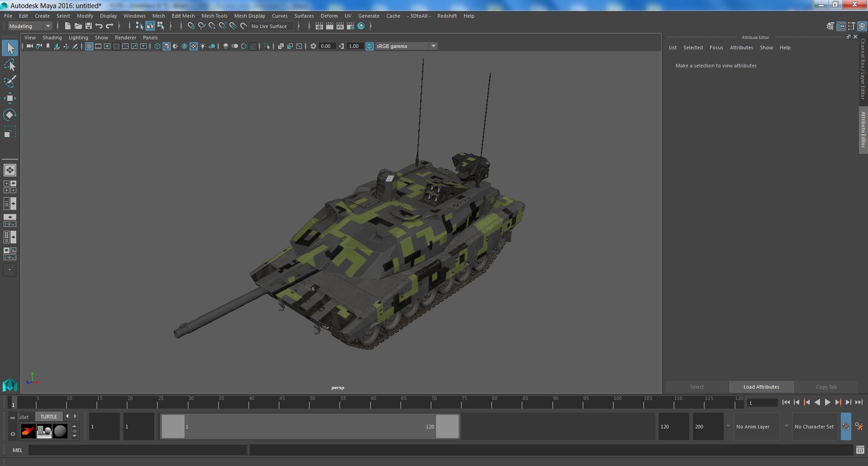Open Render View window icon
Screen dimensions: 868x466
(x=319, y=26)
